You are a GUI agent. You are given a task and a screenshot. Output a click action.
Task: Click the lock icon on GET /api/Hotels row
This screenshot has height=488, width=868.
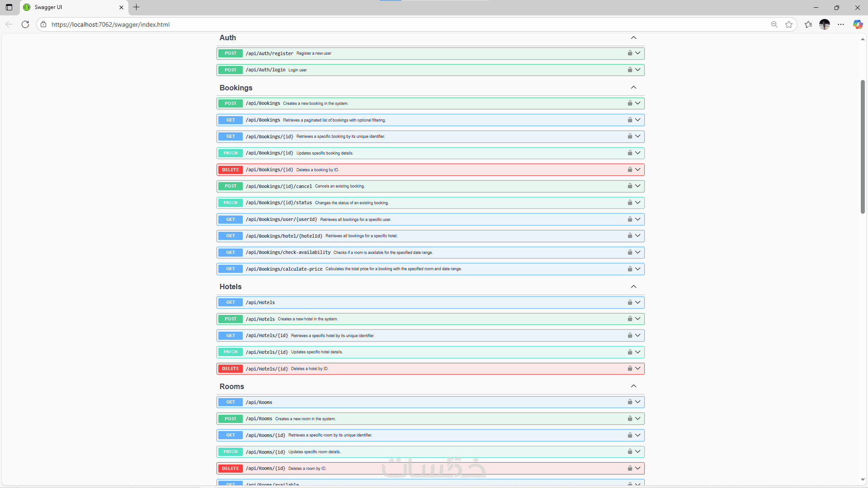pos(630,302)
